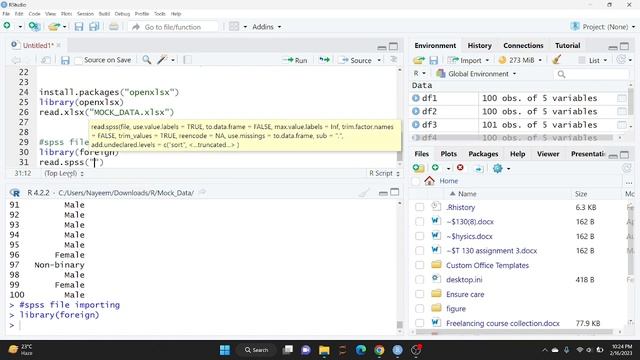
Task: Sort files by the Name column header
Action: point(467,194)
